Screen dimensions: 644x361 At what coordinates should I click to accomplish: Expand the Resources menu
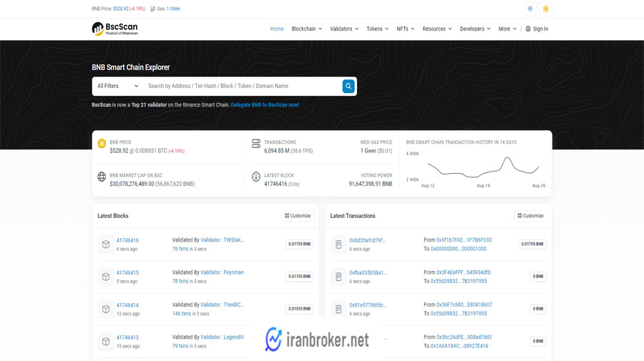click(x=437, y=29)
